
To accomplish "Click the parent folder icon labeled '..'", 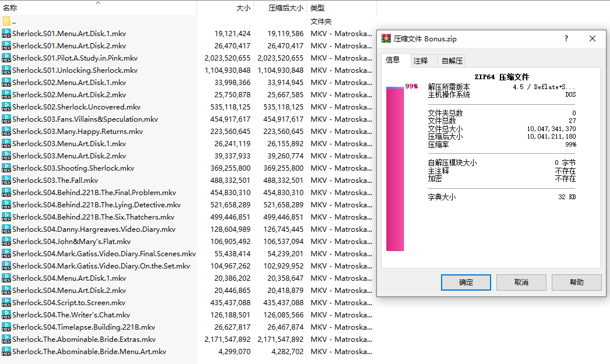I will [x=6, y=22].
